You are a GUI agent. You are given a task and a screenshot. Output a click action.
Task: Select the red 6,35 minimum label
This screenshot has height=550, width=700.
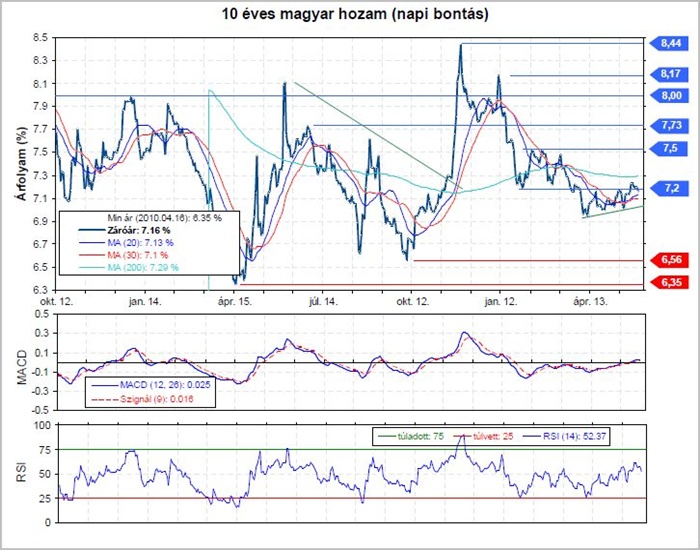pyautogui.click(x=672, y=283)
